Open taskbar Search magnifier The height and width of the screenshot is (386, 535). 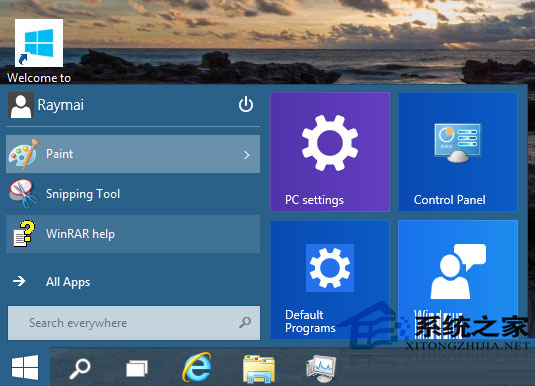(80, 369)
